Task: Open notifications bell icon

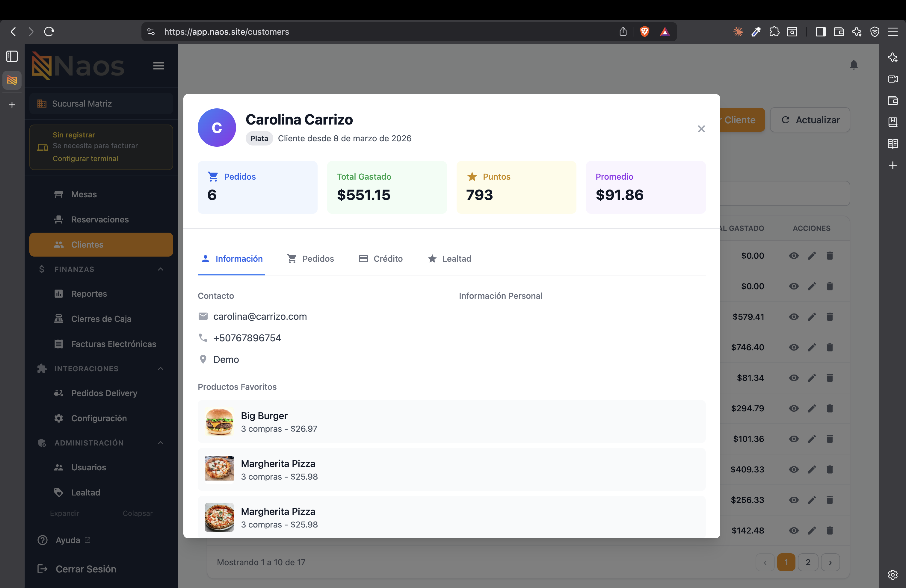Action: pyautogui.click(x=854, y=65)
